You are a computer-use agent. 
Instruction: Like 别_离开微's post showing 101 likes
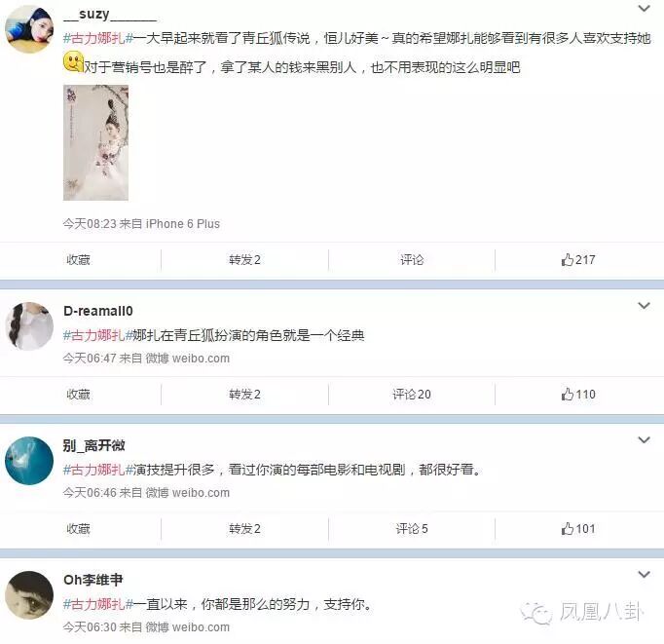(x=578, y=529)
